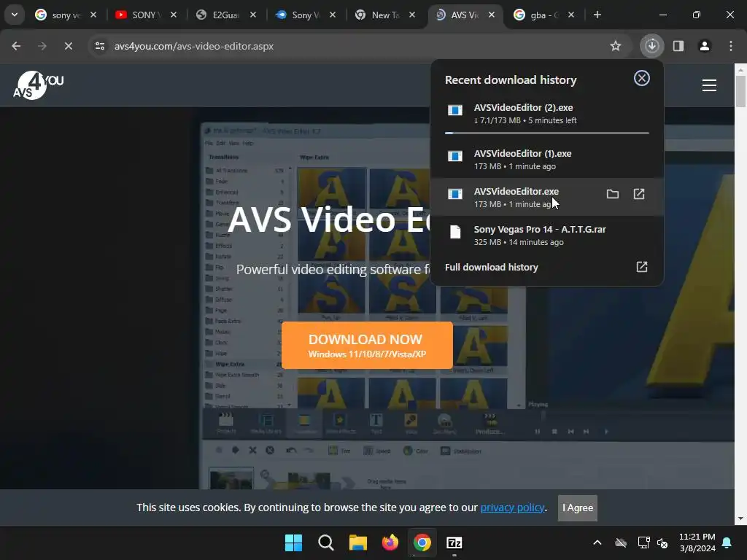Select the AVSVideoEditor (1).exe download entry
The height and width of the screenshot is (560, 747).
pos(546,160)
